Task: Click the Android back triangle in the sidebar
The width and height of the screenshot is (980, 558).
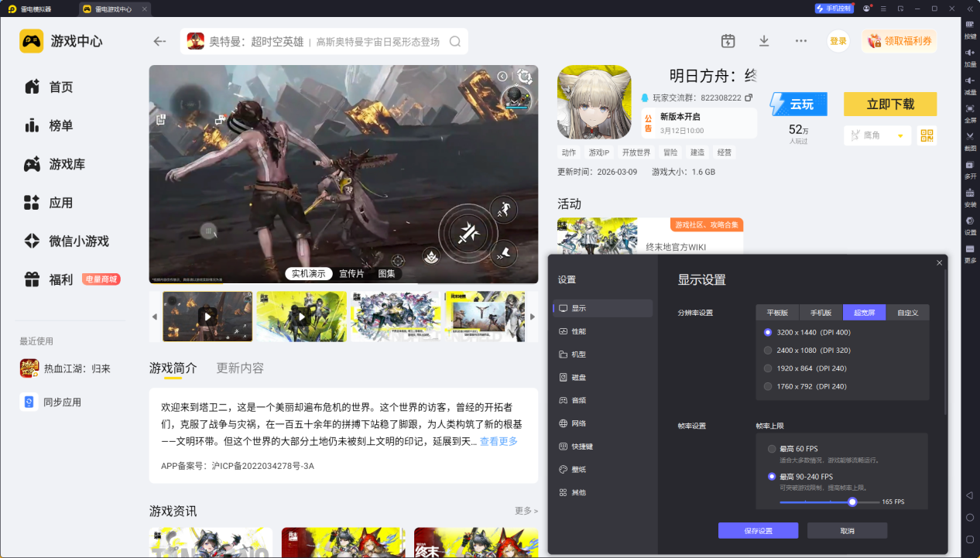Action: [969, 495]
